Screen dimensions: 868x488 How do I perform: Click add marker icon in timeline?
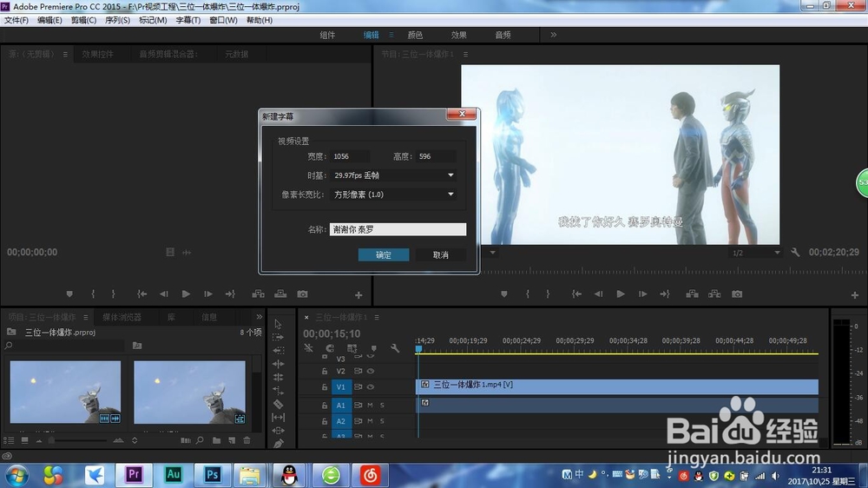(x=373, y=348)
